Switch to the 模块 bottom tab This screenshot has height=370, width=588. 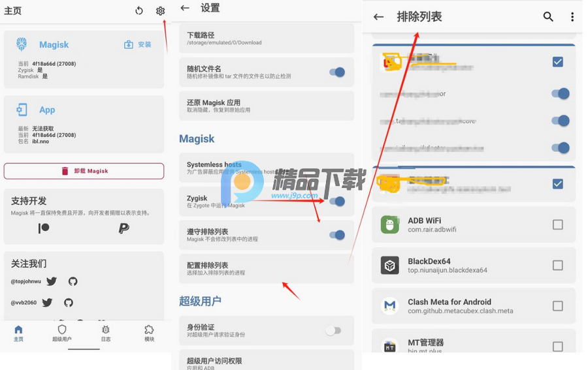click(149, 333)
